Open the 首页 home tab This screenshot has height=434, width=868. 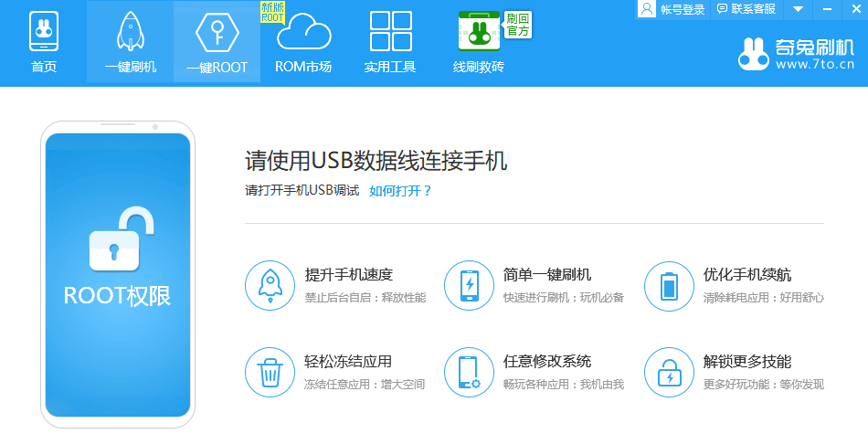tap(43, 42)
